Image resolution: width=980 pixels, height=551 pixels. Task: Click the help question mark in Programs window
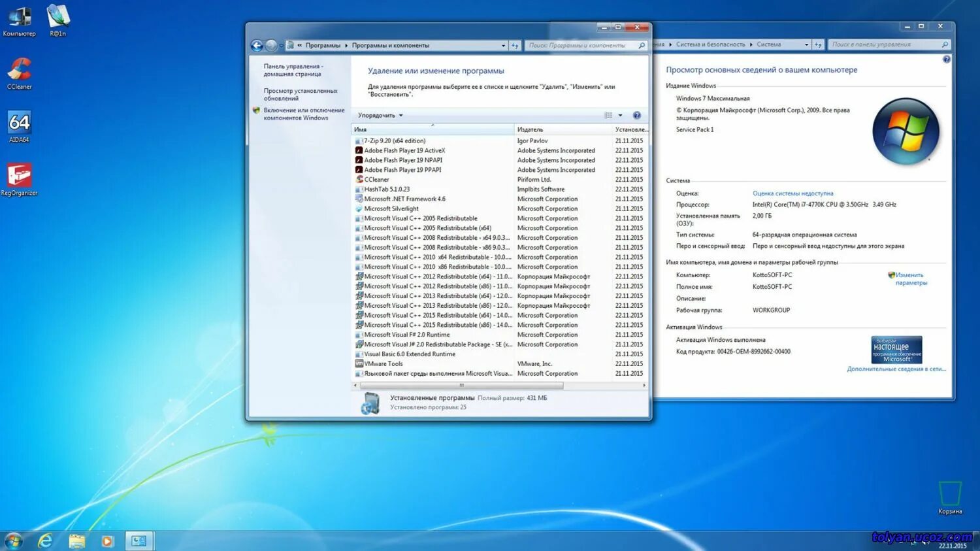point(636,115)
